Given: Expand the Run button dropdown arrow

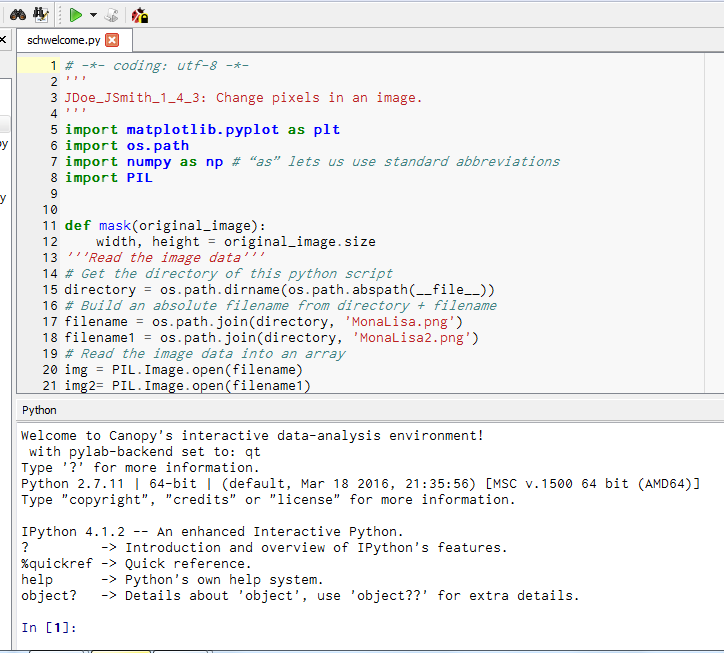Looking at the screenshot, I should coord(93,15).
